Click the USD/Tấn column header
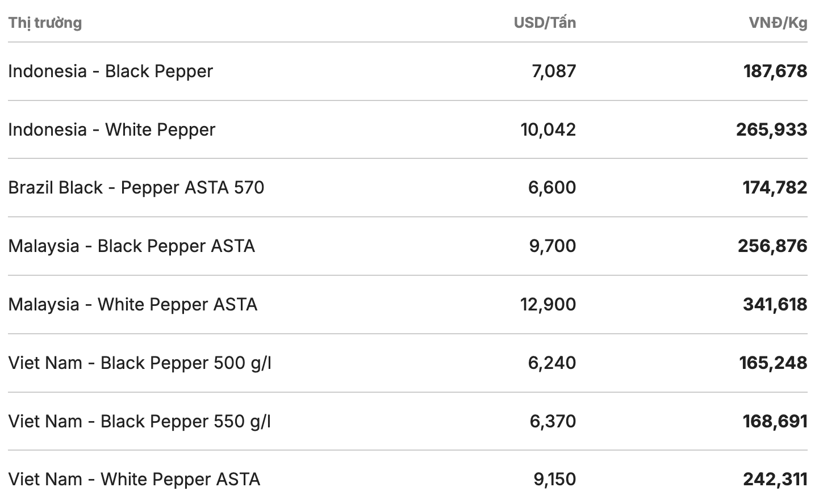 click(x=545, y=23)
